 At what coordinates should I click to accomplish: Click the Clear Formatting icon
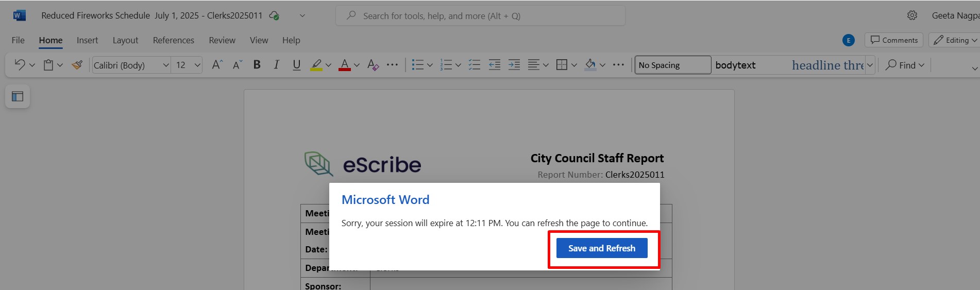pos(373,65)
